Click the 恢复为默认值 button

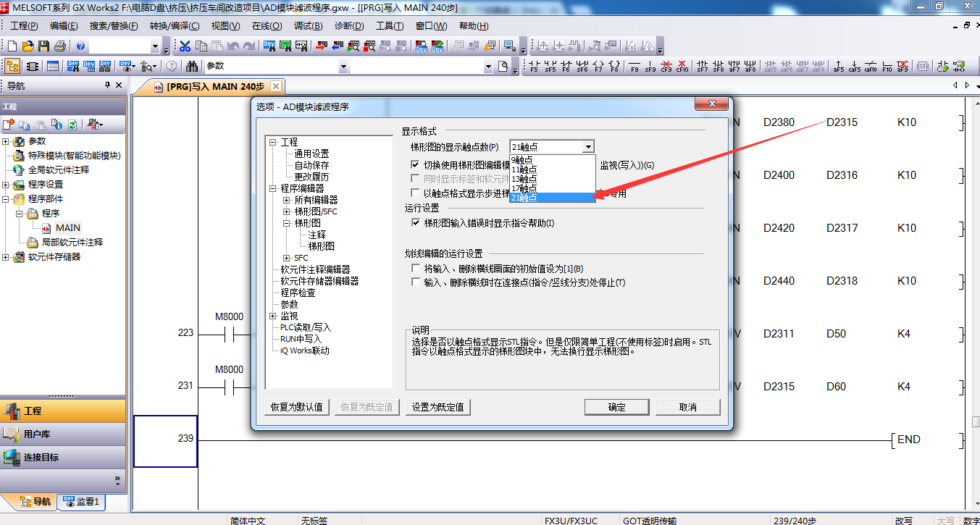click(x=297, y=407)
